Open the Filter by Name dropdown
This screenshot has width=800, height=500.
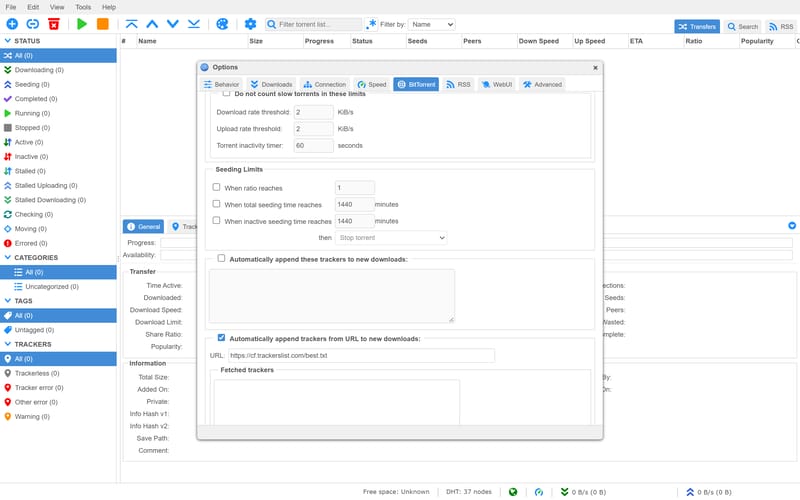(432, 24)
